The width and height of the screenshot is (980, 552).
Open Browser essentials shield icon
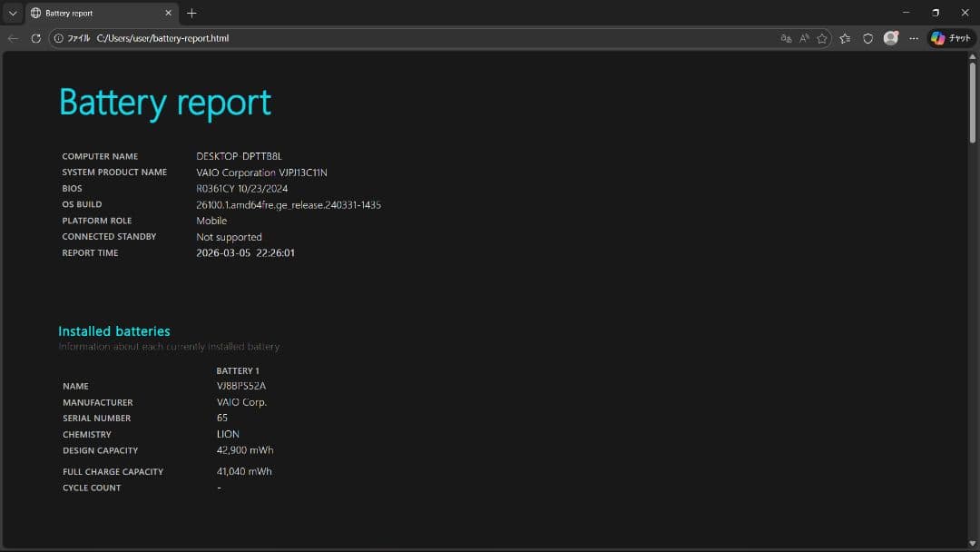point(867,38)
